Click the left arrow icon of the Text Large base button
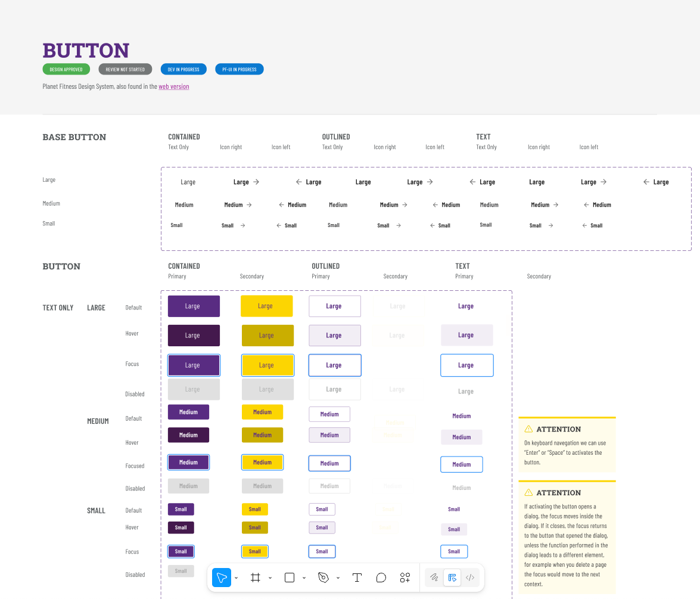The width and height of the screenshot is (700, 599). point(646,182)
